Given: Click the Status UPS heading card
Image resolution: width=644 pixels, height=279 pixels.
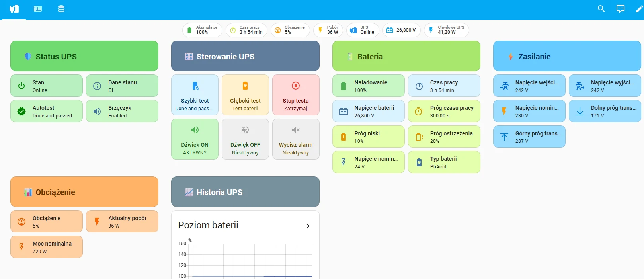Looking at the screenshot, I should tap(84, 56).
